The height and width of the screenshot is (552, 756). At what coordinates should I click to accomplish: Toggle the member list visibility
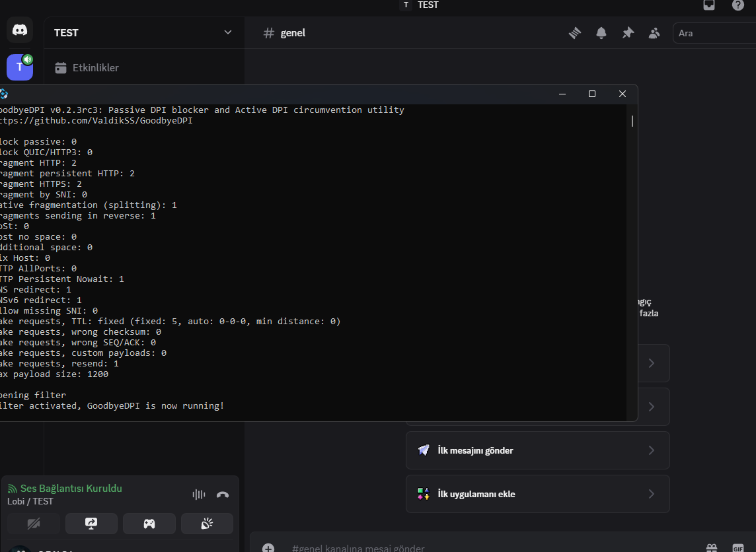click(654, 33)
